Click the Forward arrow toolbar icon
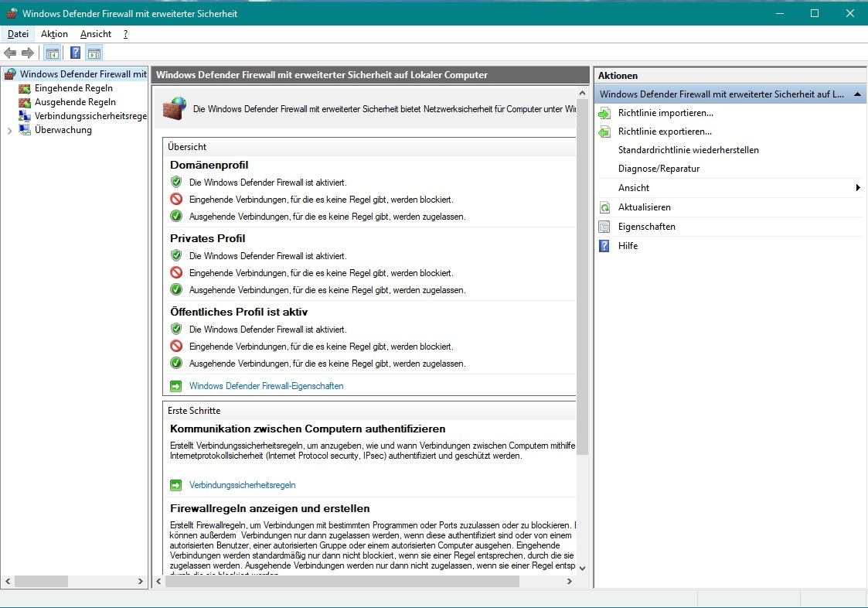 [28, 53]
